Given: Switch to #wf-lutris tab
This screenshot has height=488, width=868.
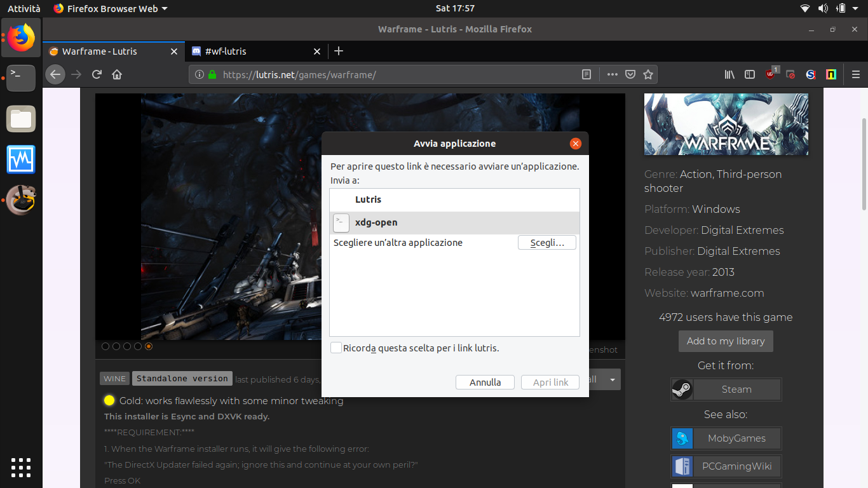Looking at the screenshot, I should (257, 51).
